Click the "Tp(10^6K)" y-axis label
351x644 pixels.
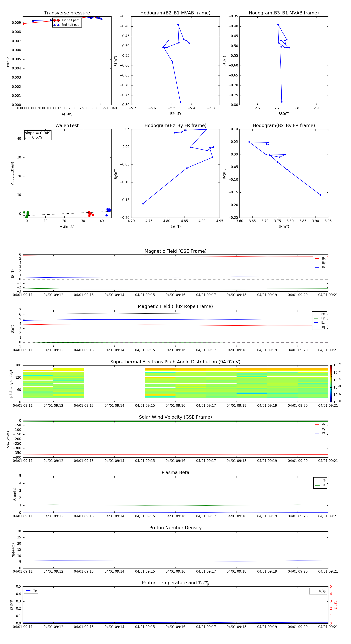click(x=11, y=605)
